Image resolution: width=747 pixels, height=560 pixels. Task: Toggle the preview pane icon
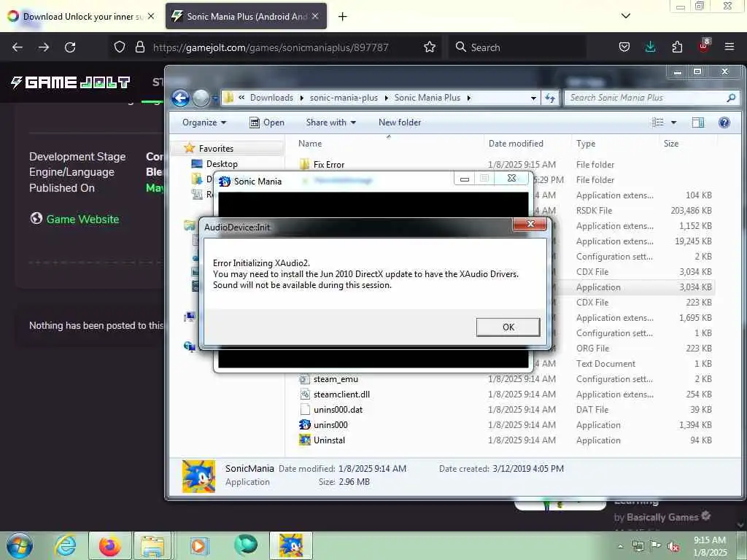tap(698, 122)
